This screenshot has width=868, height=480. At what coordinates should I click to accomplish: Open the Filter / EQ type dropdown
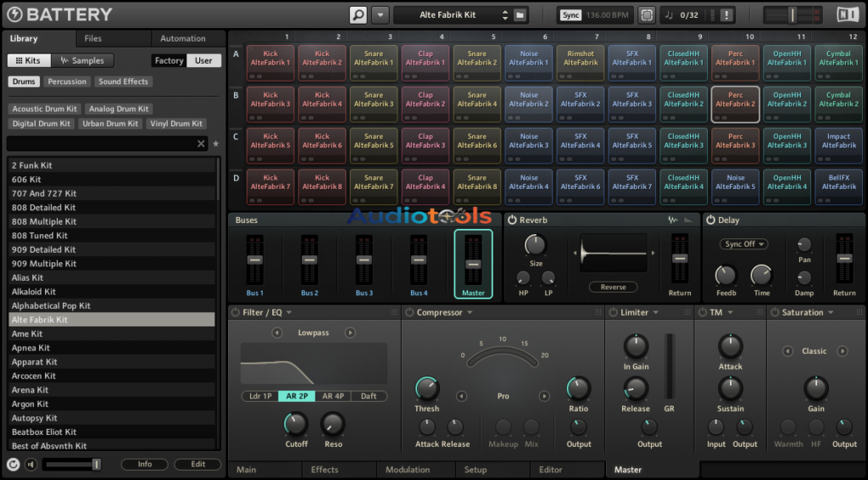click(x=289, y=313)
